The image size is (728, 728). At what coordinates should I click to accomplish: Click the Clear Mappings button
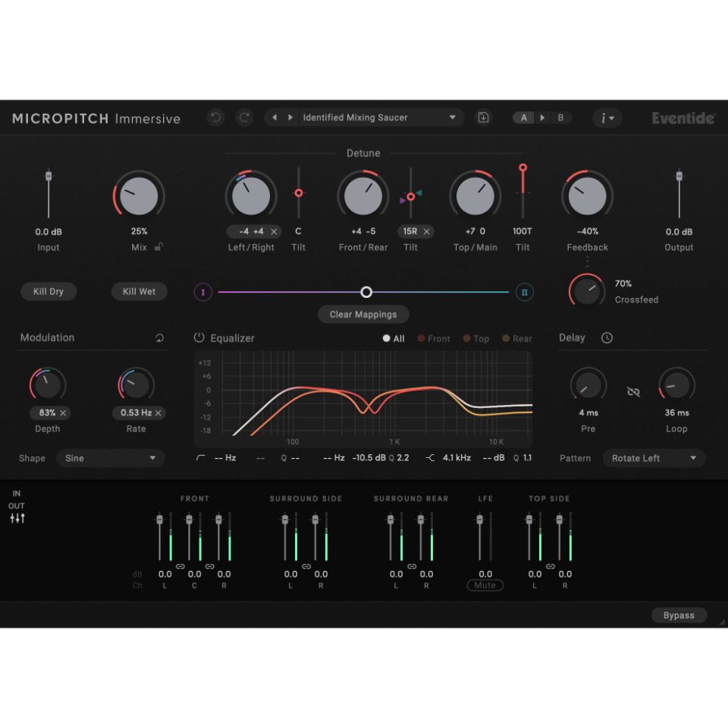tap(362, 314)
